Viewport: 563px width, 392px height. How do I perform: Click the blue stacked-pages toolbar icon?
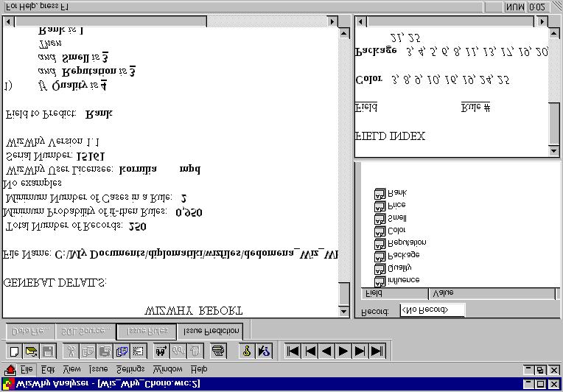(x=122, y=351)
